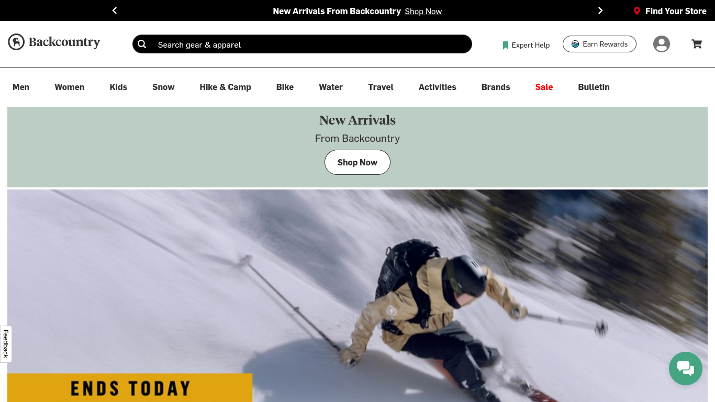Click the red store location pin icon
Viewport: 715px width, 402px height.
click(x=637, y=11)
